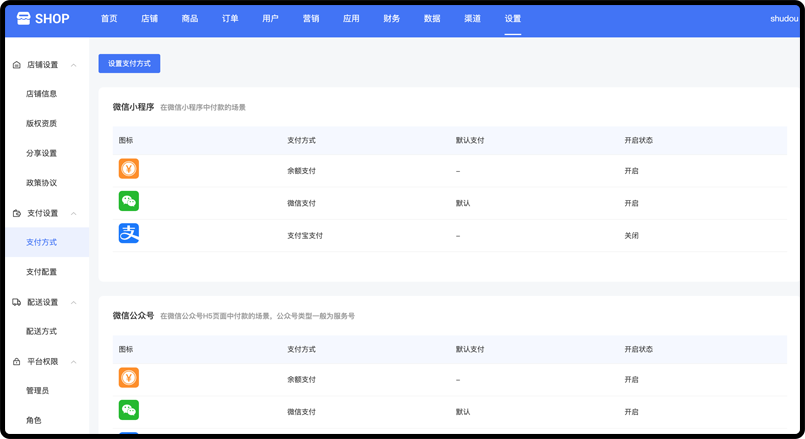Click 微信支付 text in 微信小程序 table
The height and width of the screenshot is (439, 805).
click(x=301, y=203)
